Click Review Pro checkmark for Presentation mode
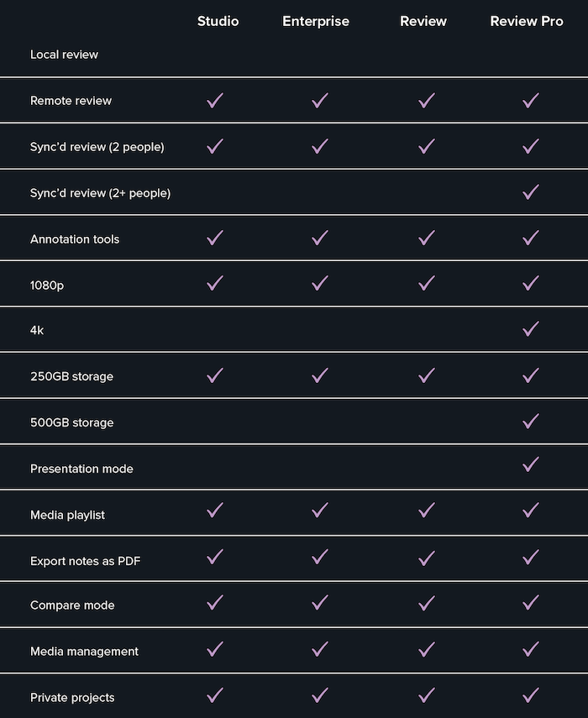Viewport: 588px width, 718px height. coord(530,464)
